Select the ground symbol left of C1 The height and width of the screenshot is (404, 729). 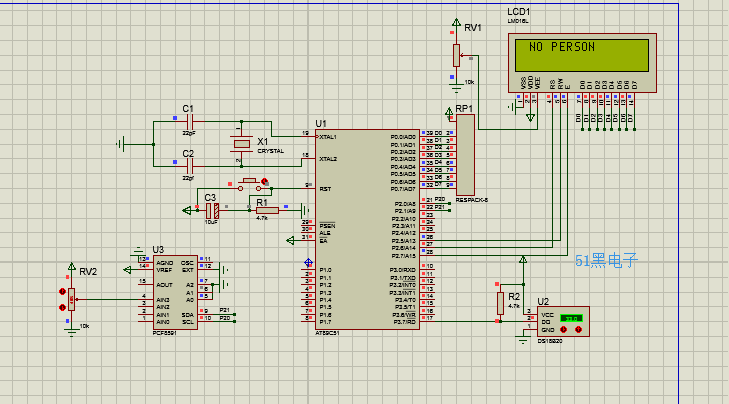click(x=120, y=144)
